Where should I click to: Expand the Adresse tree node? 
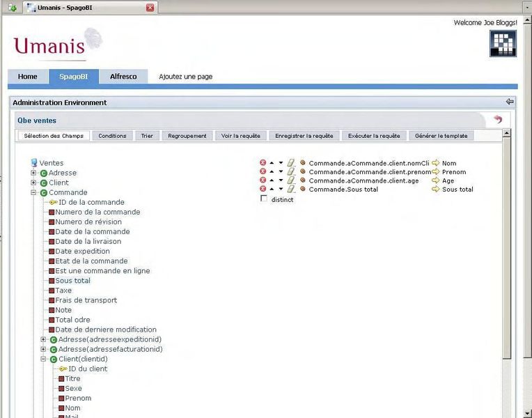coord(33,173)
